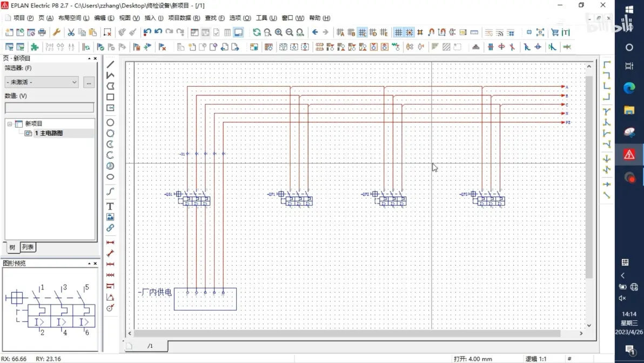Open the 编辑 (E) menu

tap(104, 18)
